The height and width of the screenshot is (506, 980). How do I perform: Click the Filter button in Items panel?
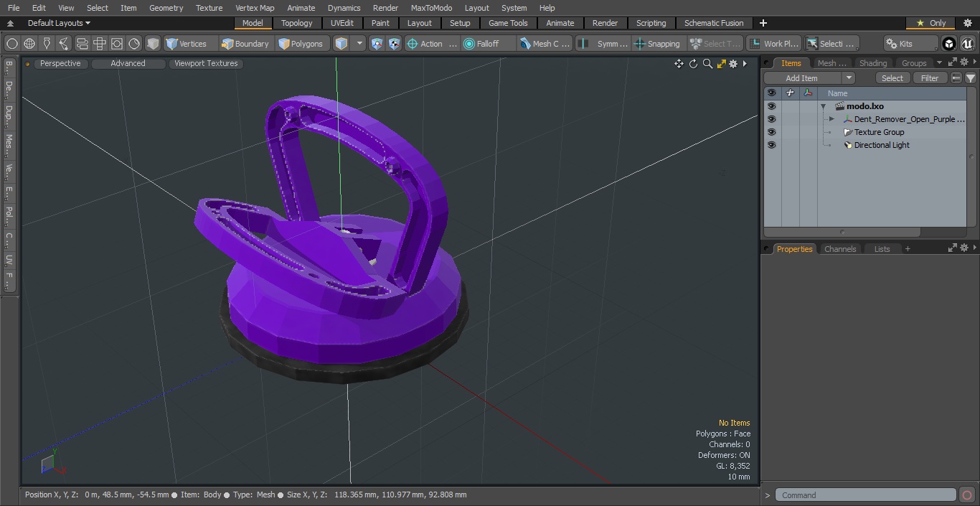930,78
